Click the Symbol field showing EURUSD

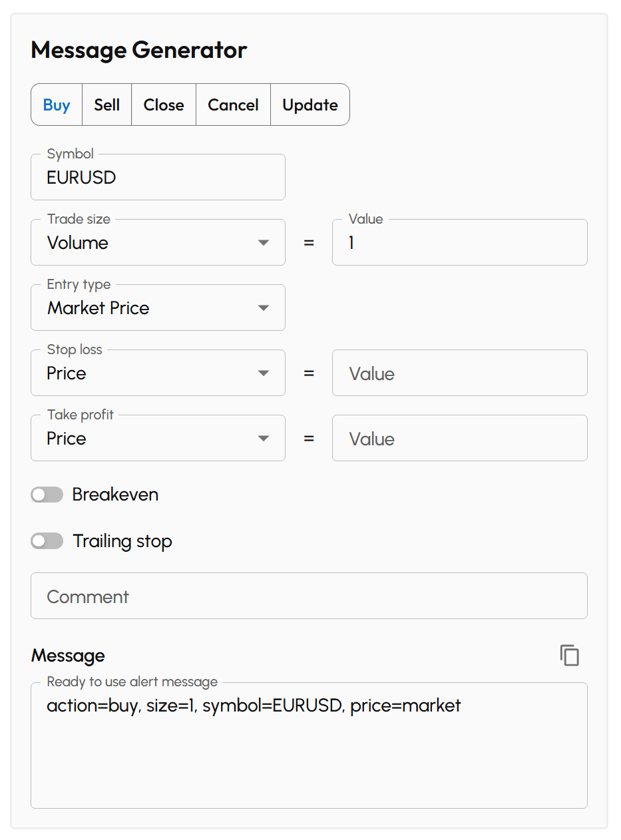coord(158,177)
